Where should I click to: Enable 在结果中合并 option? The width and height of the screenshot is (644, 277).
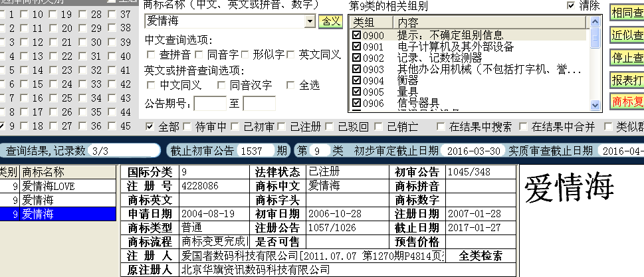[523, 126]
